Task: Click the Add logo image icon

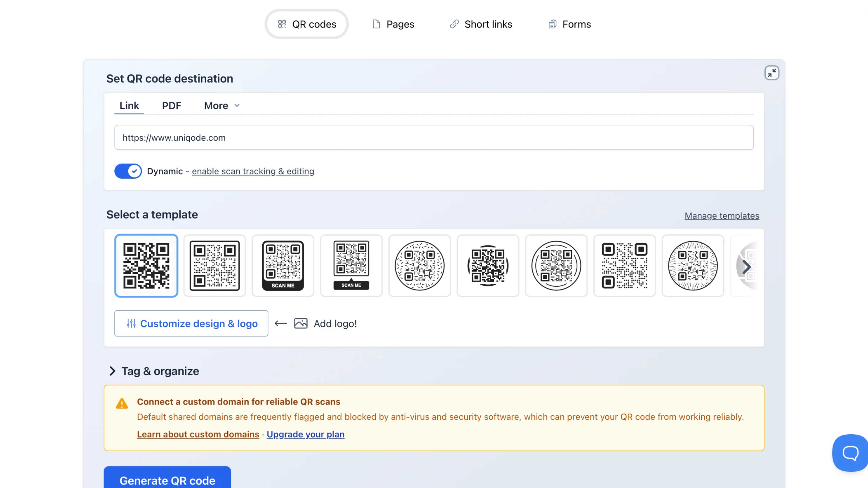Action: coord(301,323)
